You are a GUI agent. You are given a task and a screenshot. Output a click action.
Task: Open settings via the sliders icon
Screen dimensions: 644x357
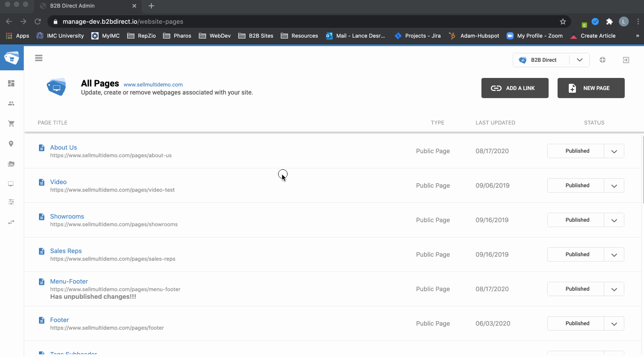pos(11,202)
